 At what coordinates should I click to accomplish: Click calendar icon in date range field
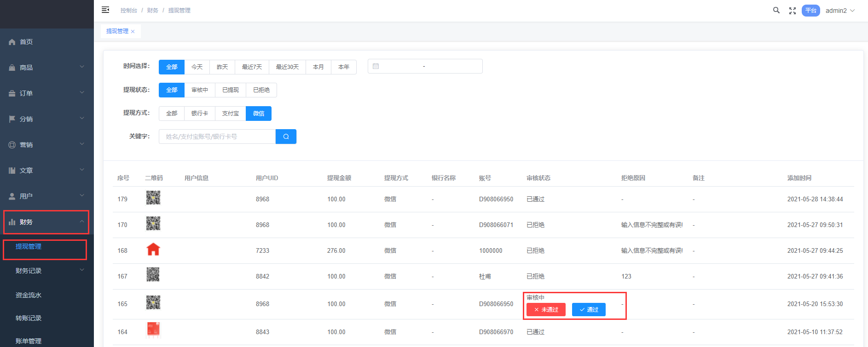376,66
